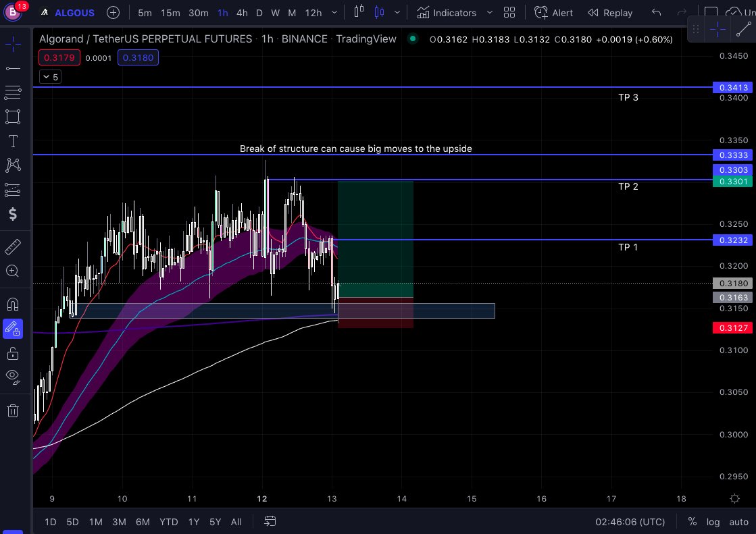Open the dollar sign icons tool
Screen dimensions: 756x534
click(x=13, y=214)
